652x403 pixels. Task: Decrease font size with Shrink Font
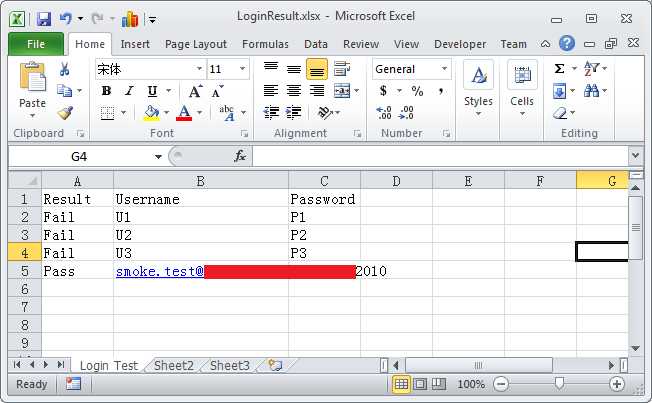[x=217, y=91]
